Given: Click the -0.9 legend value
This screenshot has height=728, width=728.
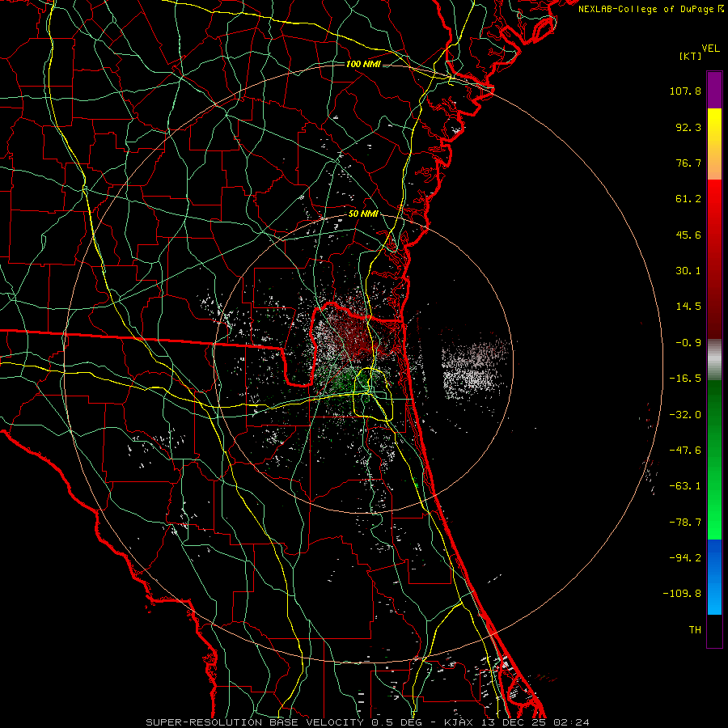Looking at the screenshot, I should 688,343.
